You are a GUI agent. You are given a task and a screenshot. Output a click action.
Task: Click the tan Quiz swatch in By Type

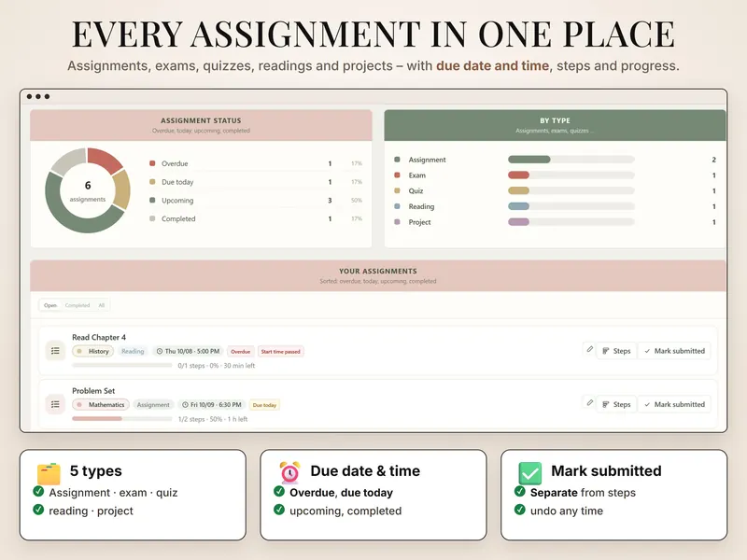pos(398,190)
